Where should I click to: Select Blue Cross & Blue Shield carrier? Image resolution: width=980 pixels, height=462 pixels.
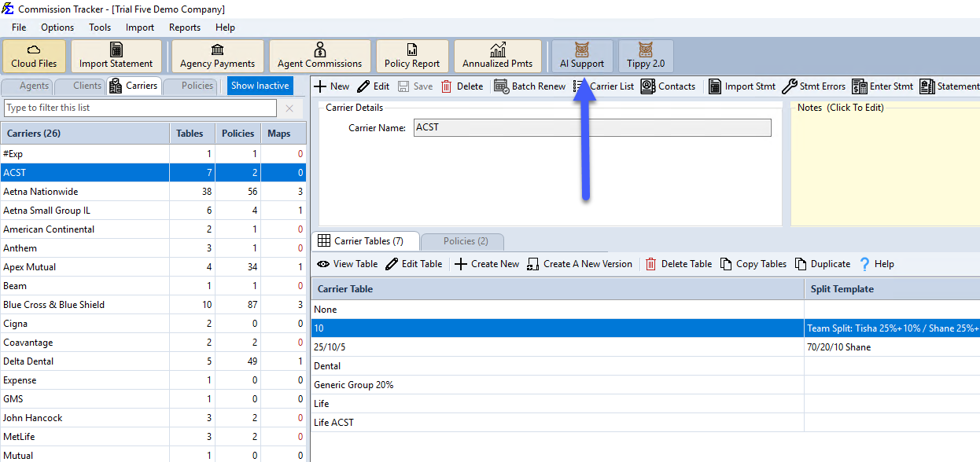(x=153, y=305)
